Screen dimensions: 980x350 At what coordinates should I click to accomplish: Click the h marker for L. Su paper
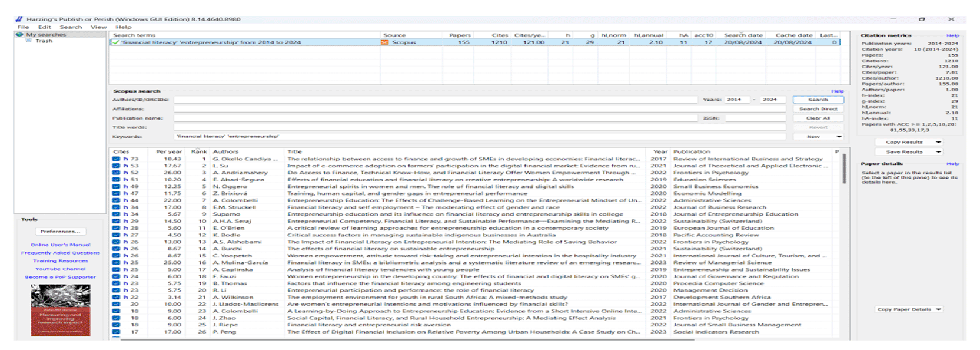click(125, 166)
